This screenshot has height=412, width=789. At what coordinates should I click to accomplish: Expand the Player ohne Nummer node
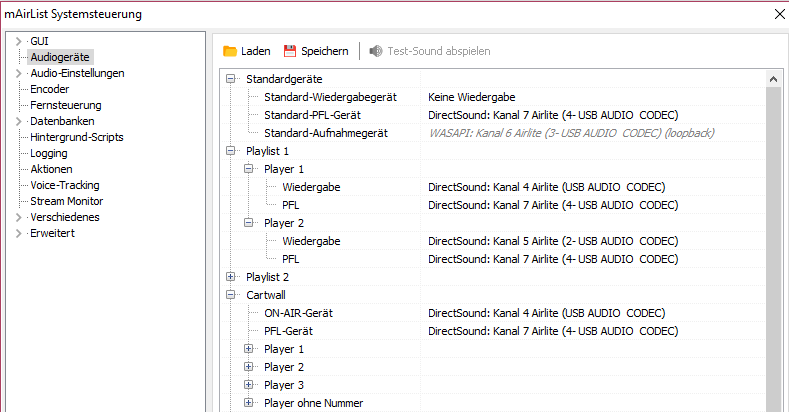tap(250, 403)
